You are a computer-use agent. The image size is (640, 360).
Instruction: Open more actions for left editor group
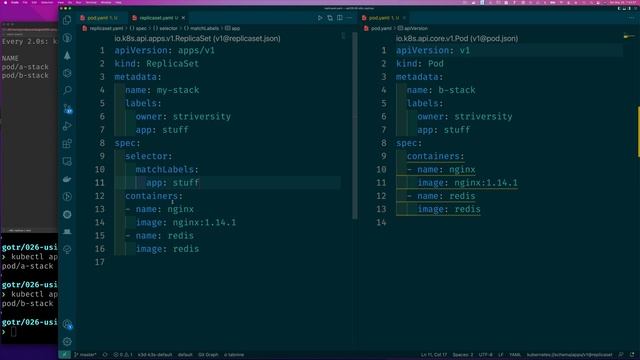pyautogui.click(x=349, y=18)
